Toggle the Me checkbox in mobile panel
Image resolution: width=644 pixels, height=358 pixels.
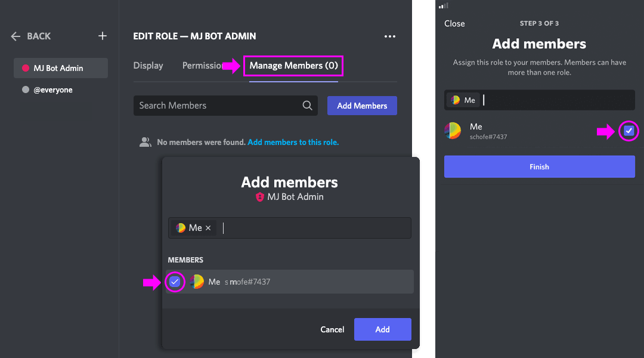coord(629,131)
